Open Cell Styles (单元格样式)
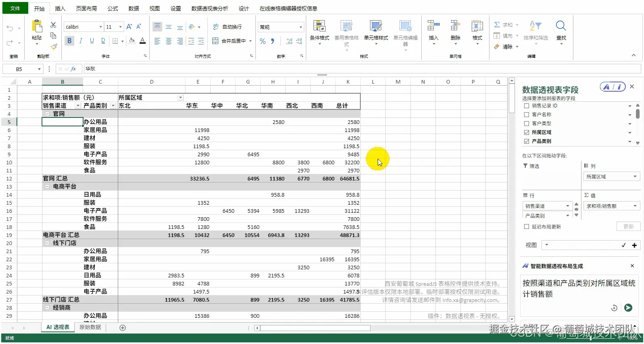The height and width of the screenshot is (344, 644). pos(376,31)
